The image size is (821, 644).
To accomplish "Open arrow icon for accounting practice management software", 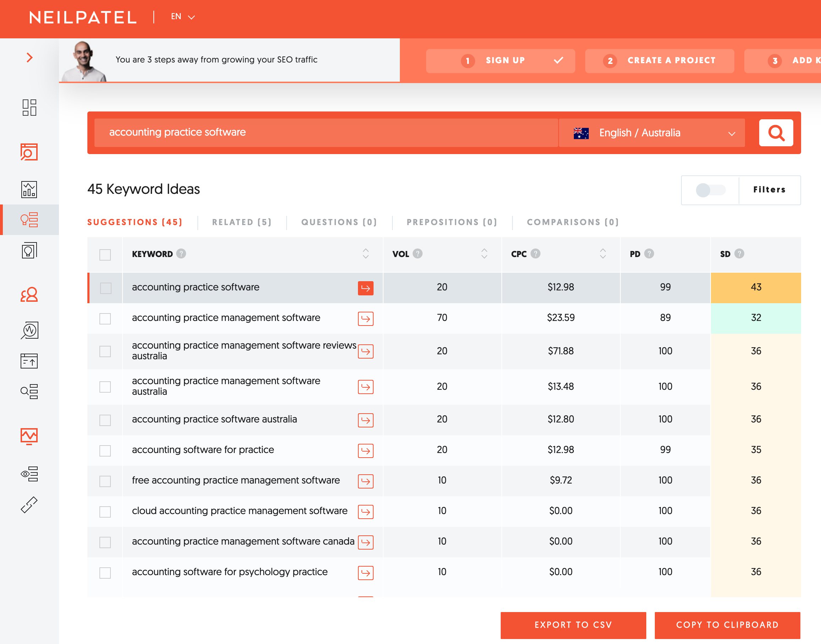I will [x=365, y=318].
